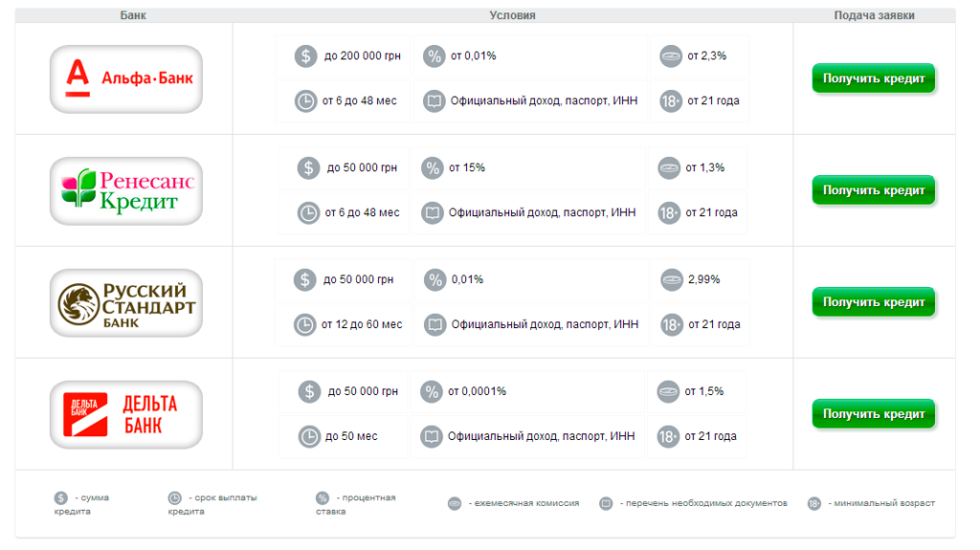Click the "Условия" column header
980x550 pixels.
512,16
